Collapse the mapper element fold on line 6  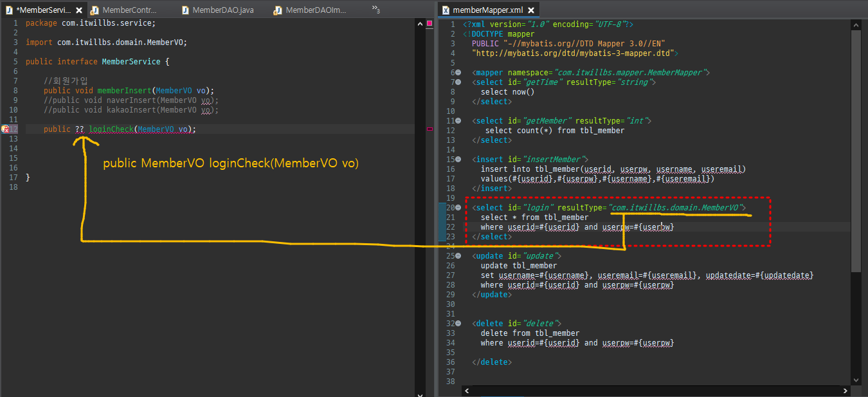[458, 73]
